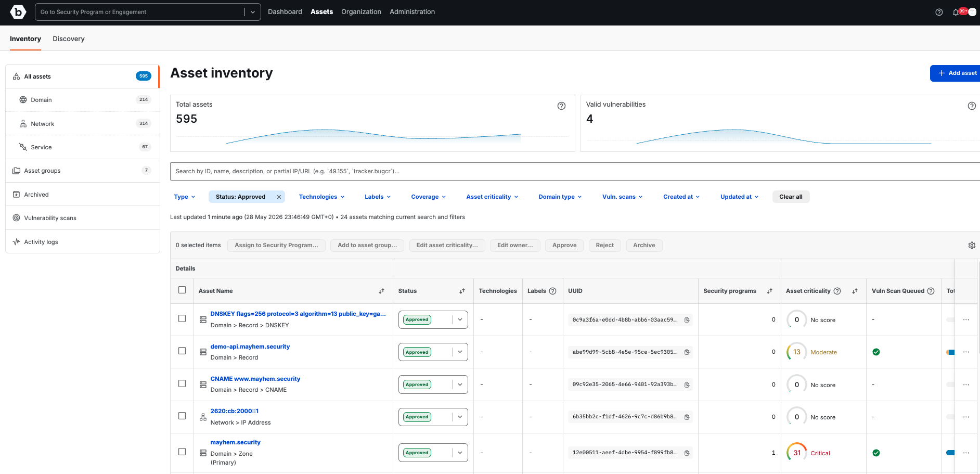This screenshot has width=980, height=474.
Task: Click the No score gauge for DNSKEY asset
Action: [796, 320]
